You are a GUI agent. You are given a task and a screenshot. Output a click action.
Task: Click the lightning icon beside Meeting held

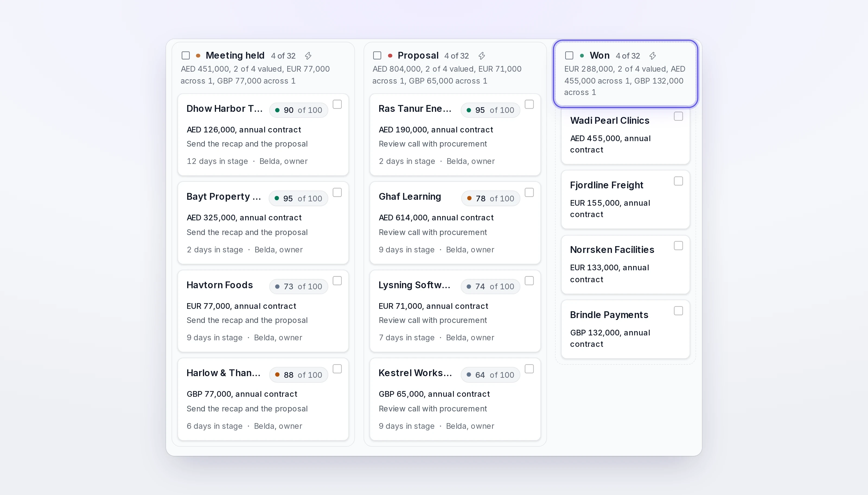308,56
